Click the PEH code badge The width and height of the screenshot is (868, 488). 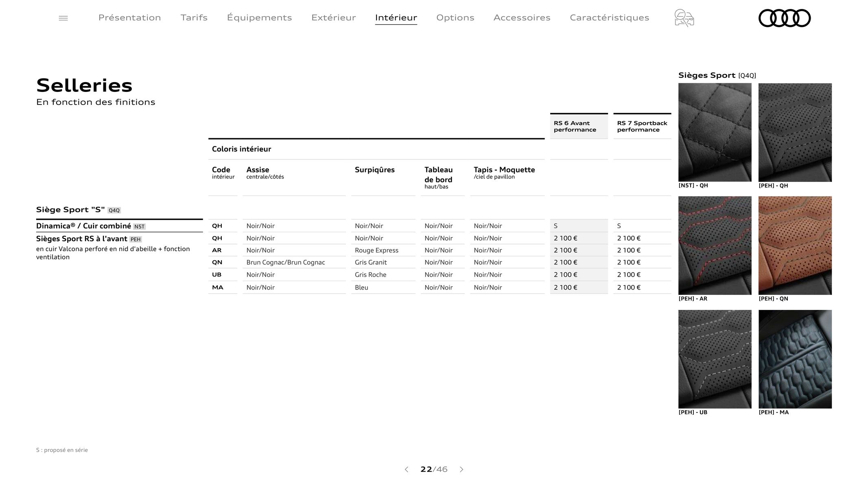[x=136, y=240]
